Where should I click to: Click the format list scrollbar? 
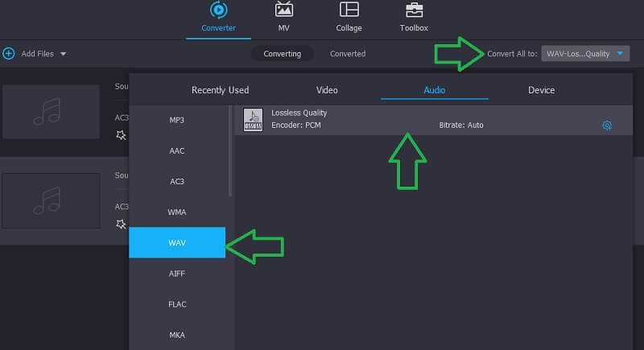(x=230, y=153)
